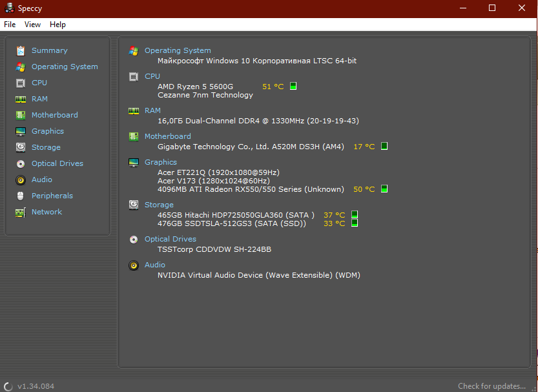Image resolution: width=538 pixels, height=392 pixels.
Task: Click the Graphics monitor icon in sidebar
Action: coord(21,131)
